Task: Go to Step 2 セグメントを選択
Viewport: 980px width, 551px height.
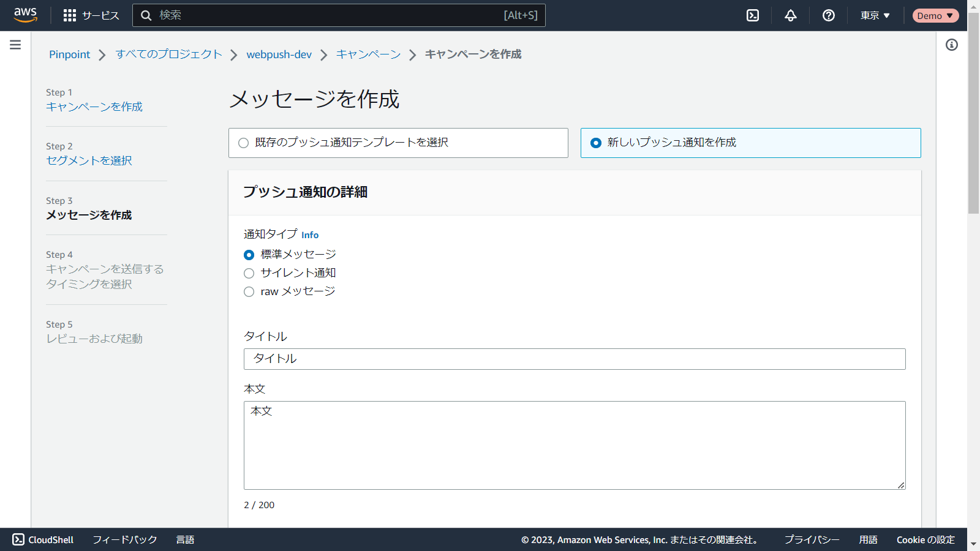Action: (89, 160)
